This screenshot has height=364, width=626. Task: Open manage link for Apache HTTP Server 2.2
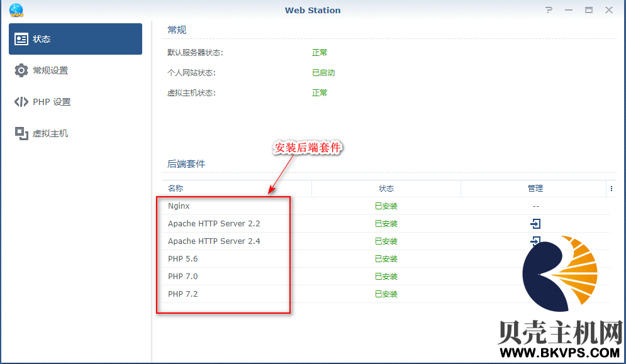[535, 224]
